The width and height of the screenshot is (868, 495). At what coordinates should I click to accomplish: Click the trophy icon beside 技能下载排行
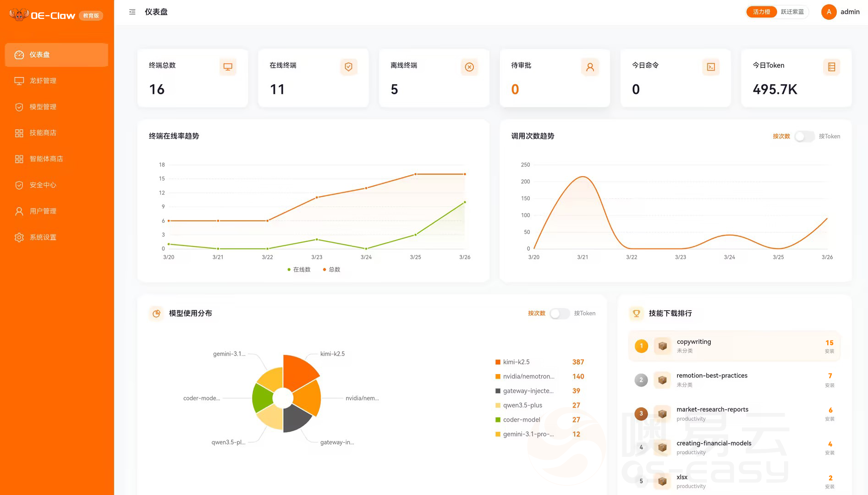coord(636,313)
